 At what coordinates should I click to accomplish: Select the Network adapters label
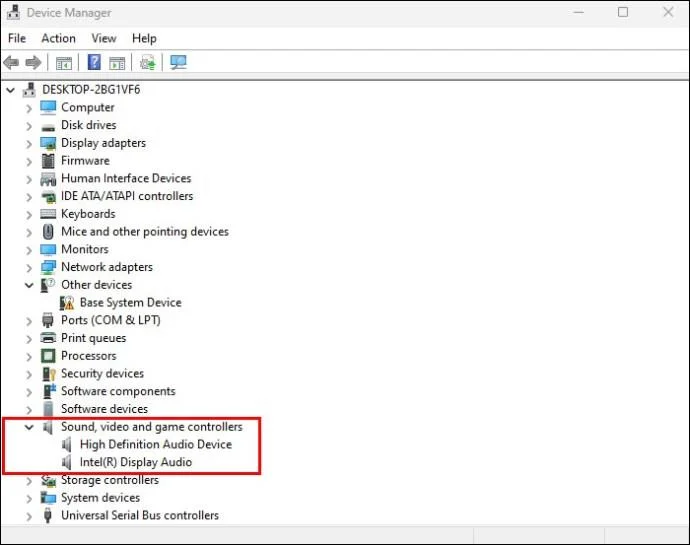coord(107,267)
